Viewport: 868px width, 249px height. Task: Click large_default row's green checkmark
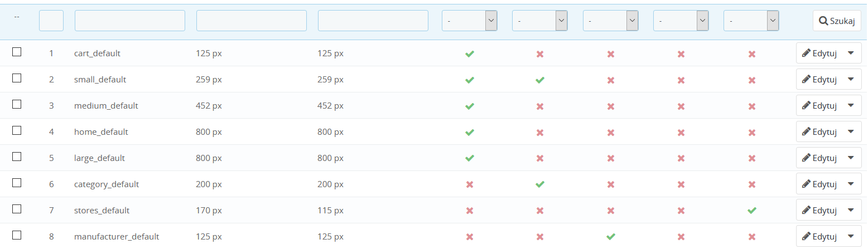[470, 158]
